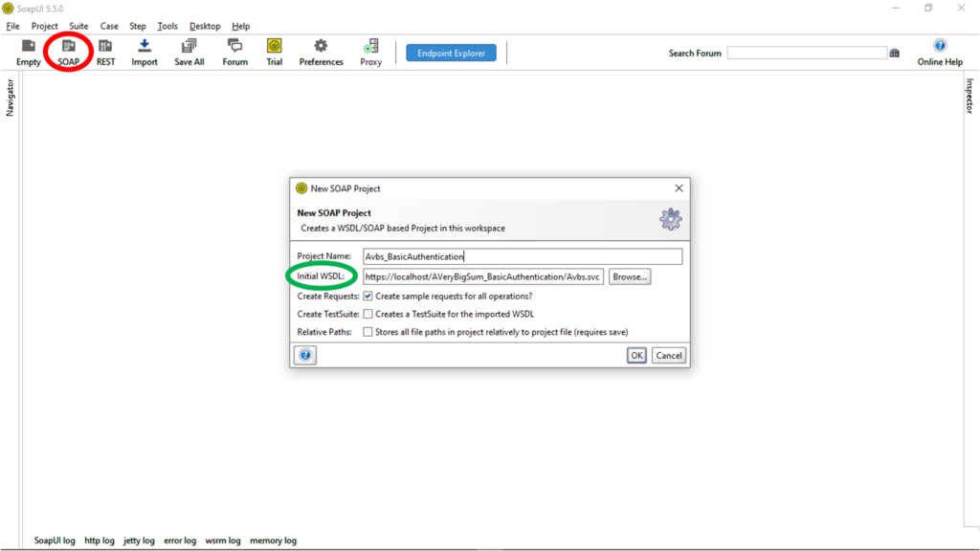Open the Project menu
Screen dimensions: 980x551
[x=44, y=26]
